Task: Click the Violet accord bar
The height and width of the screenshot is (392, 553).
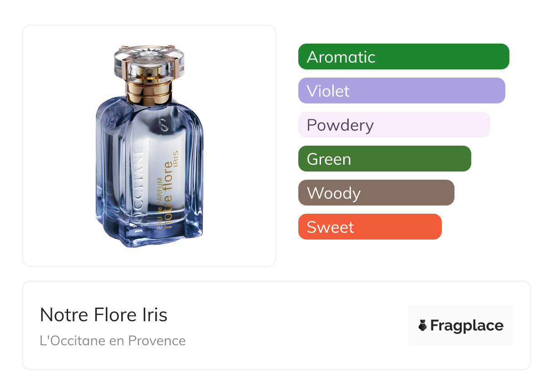Action: [x=401, y=91]
